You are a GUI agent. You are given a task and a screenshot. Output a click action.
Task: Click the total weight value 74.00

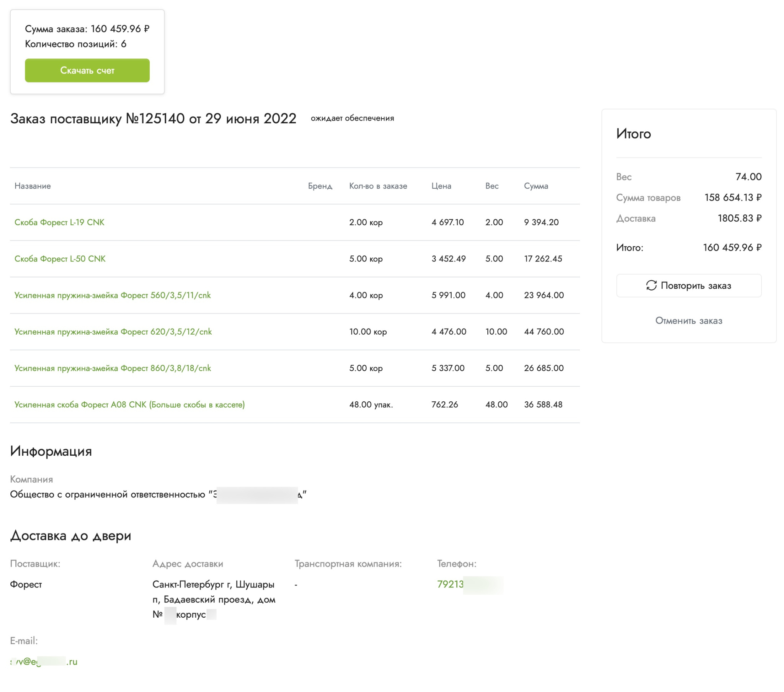(748, 177)
